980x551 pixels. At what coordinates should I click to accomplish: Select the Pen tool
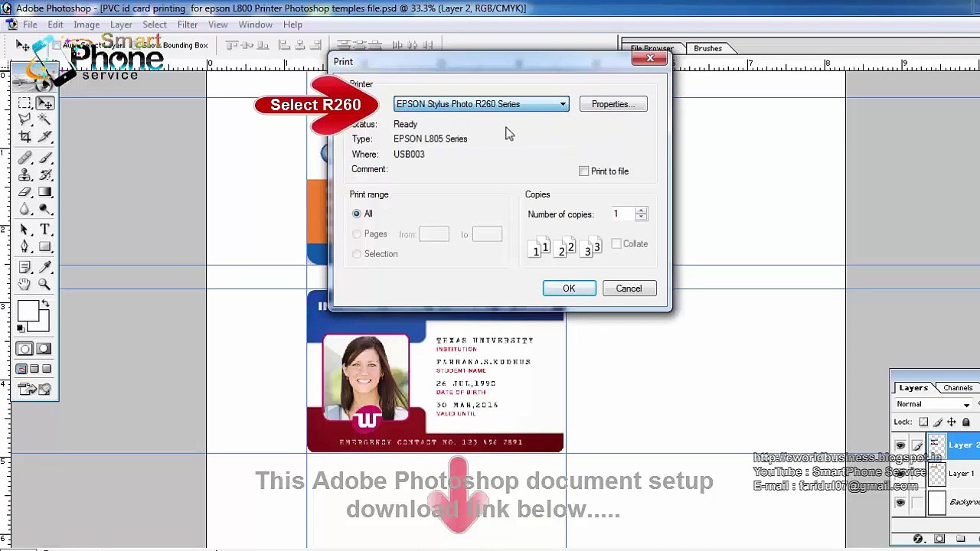[24, 246]
